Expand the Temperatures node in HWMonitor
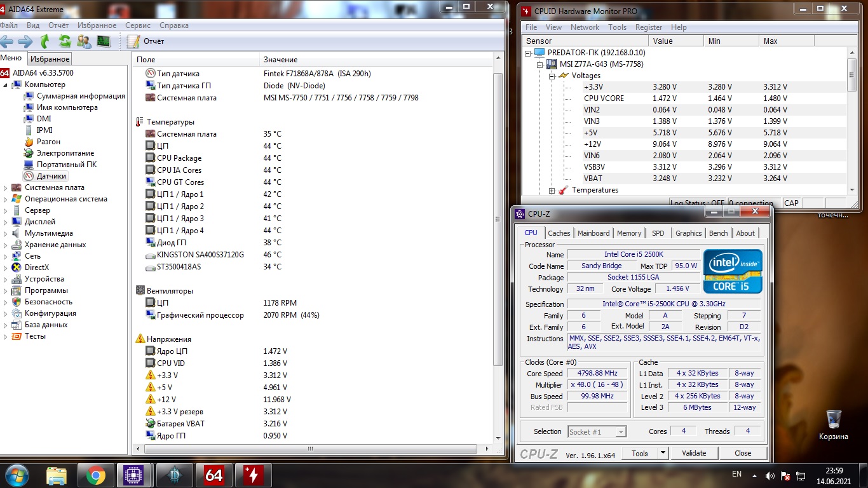This screenshot has height=488, width=868. pos(552,190)
